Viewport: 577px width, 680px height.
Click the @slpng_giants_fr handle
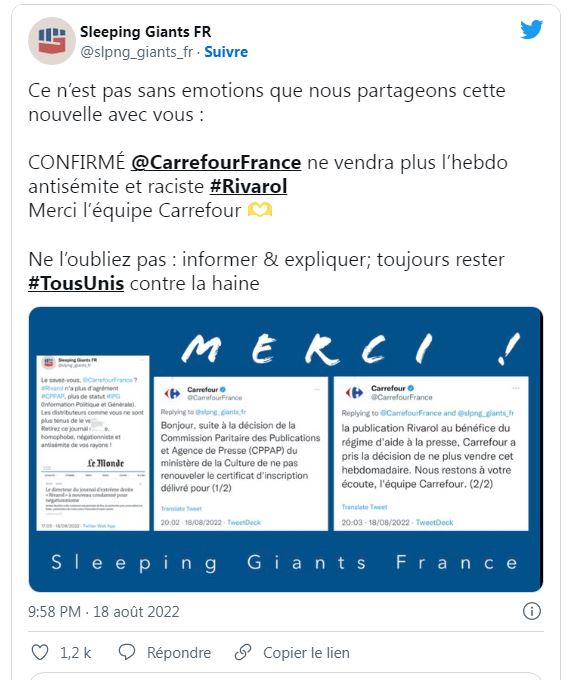[136, 52]
